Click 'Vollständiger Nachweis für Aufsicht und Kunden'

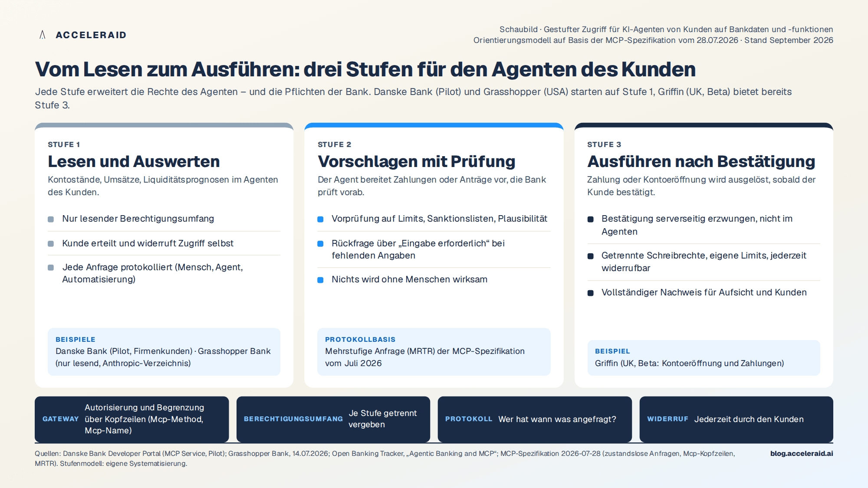coord(704,292)
